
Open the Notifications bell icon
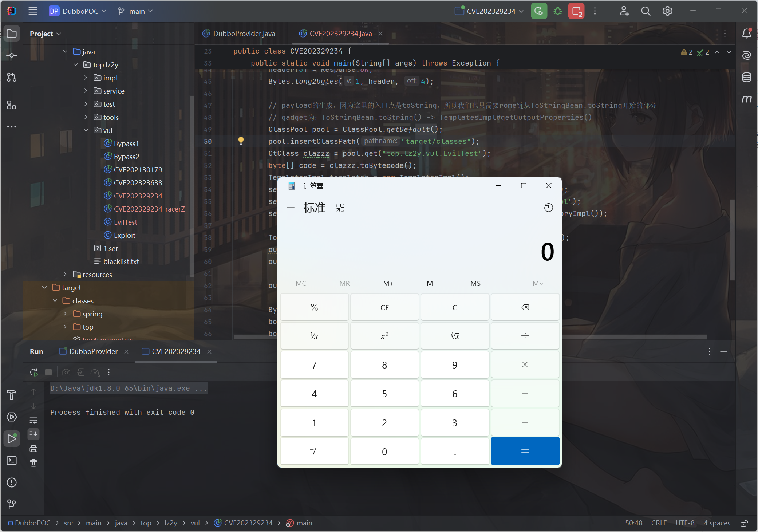coord(746,34)
